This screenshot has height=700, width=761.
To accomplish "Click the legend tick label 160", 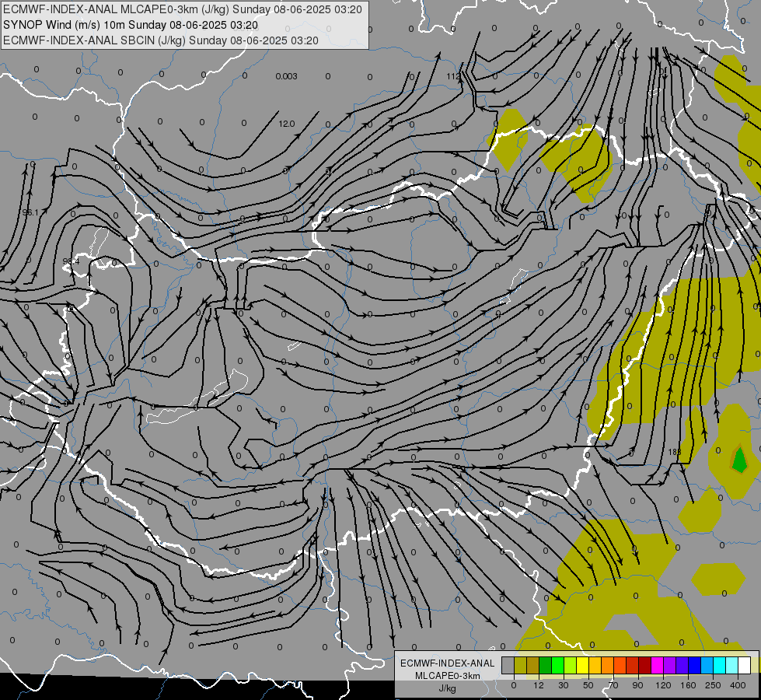I will [688, 685].
